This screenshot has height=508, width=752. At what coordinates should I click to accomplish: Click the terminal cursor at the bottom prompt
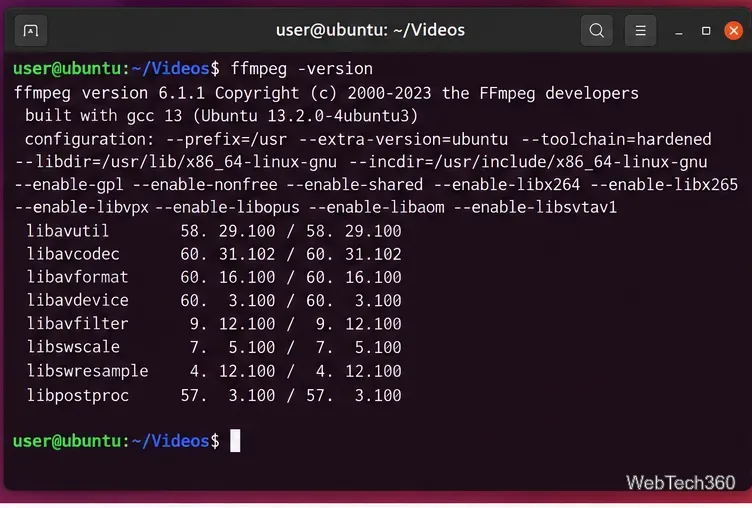(235, 440)
